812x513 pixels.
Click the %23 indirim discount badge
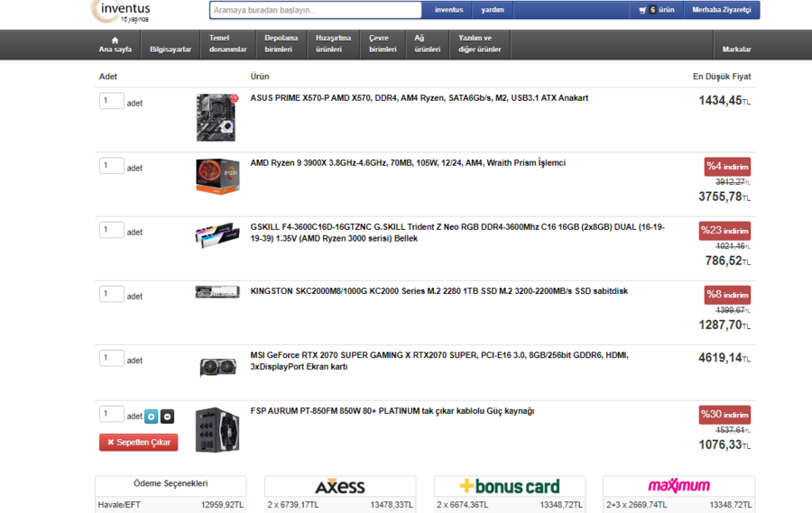[x=724, y=231]
